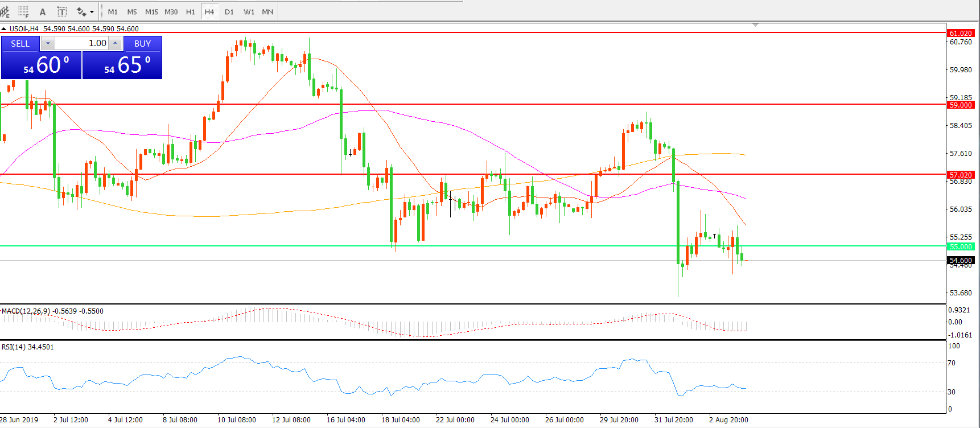Switch to the M15 timeframe
Viewport: 980px width, 428px height.
click(151, 11)
